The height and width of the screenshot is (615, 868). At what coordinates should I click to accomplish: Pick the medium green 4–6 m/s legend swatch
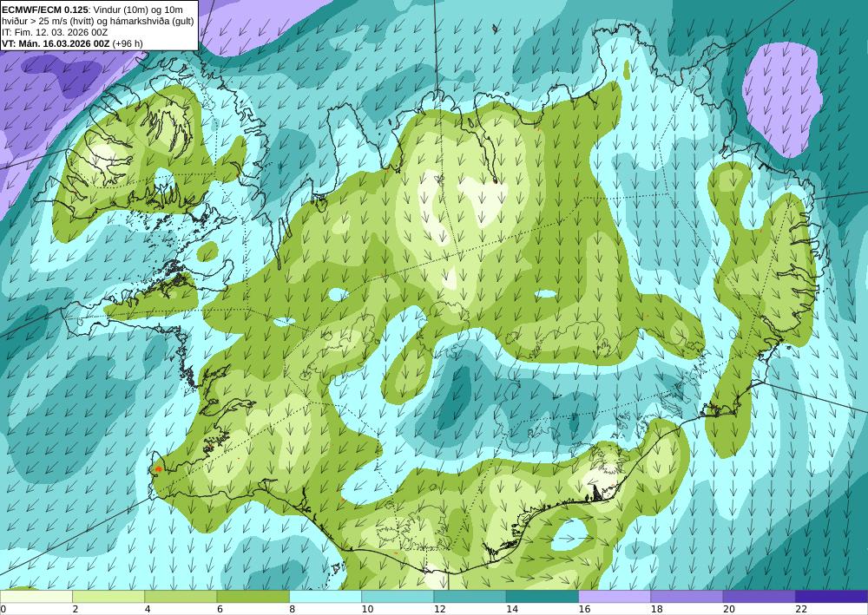(181, 597)
